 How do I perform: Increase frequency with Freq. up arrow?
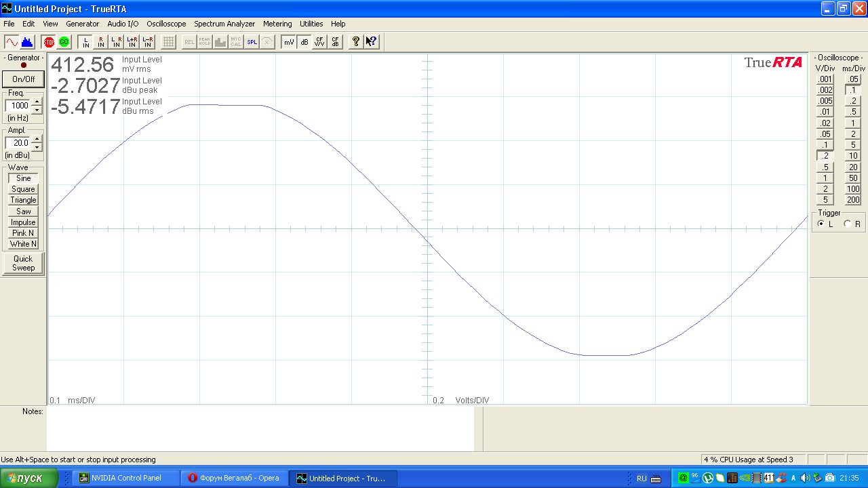[37, 102]
